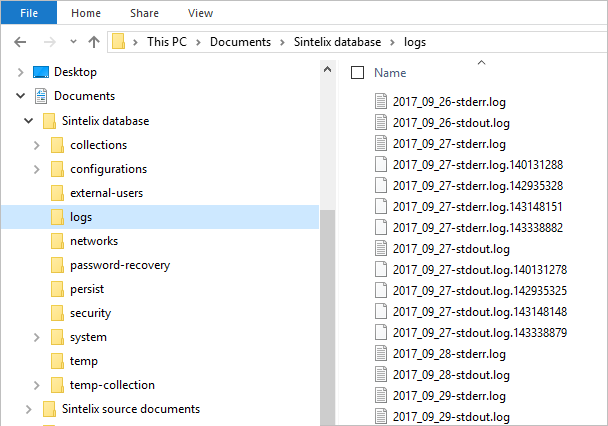Screen dimensions: 608x426
Task: Click the Back navigation arrow
Action: tap(21, 42)
